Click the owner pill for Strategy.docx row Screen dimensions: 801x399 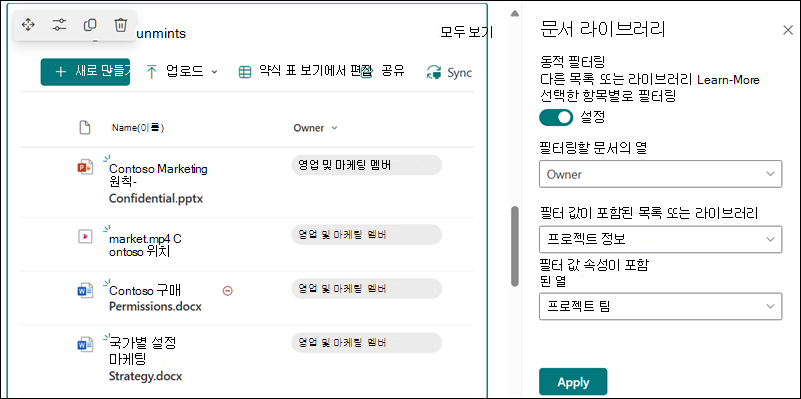[x=366, y=342]
